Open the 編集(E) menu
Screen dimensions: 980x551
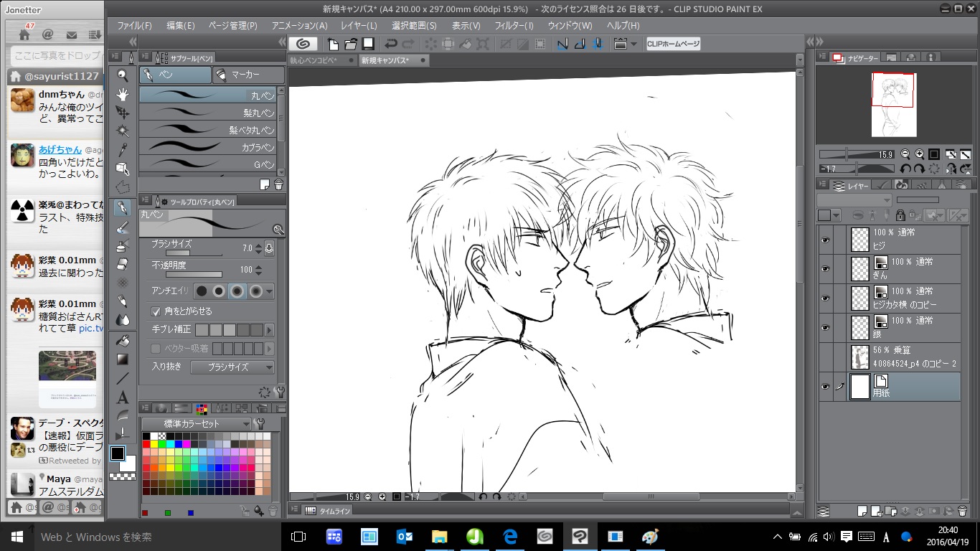(x=180, y=25)
